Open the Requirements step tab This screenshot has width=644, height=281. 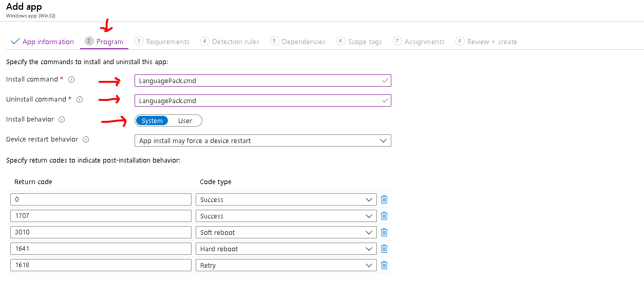pyautogui.click(x=167, y=42)
